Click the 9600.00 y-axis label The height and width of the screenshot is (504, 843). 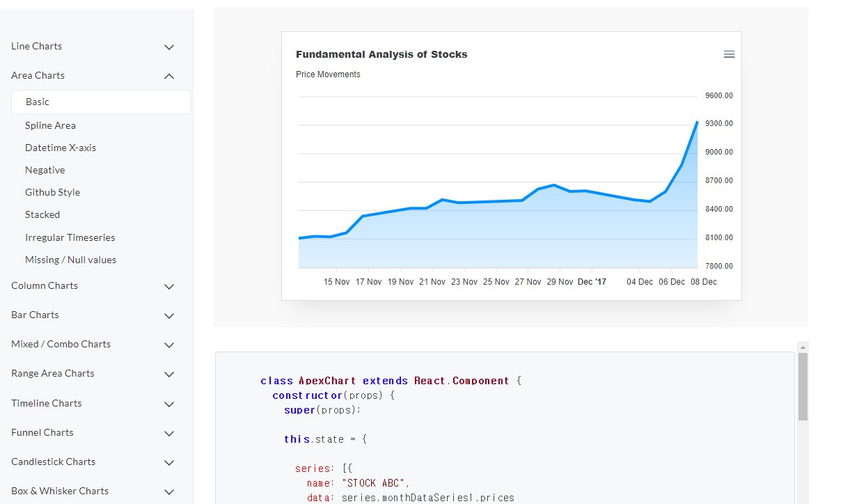click(x=719, y=95)
